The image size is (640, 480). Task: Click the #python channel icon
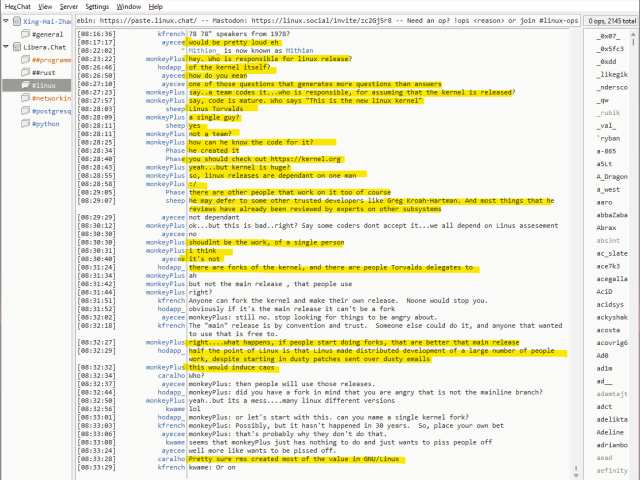click(x=25, y=125)
